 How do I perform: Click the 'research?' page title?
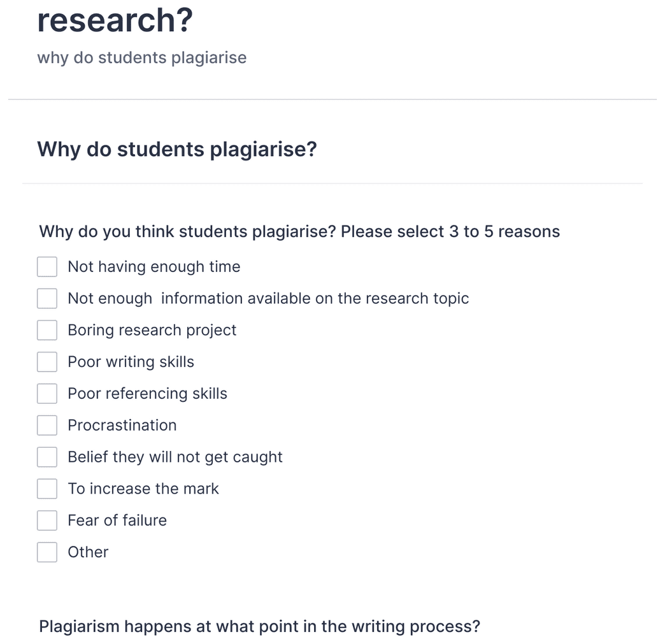113,19
